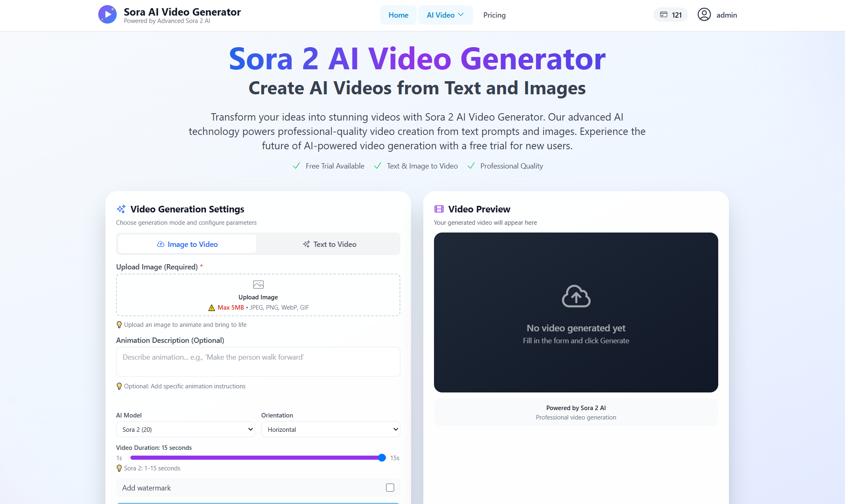Click the 'Professional video generation' caption
The height and width of the screenshot is (504, 845).
(576, 417)
